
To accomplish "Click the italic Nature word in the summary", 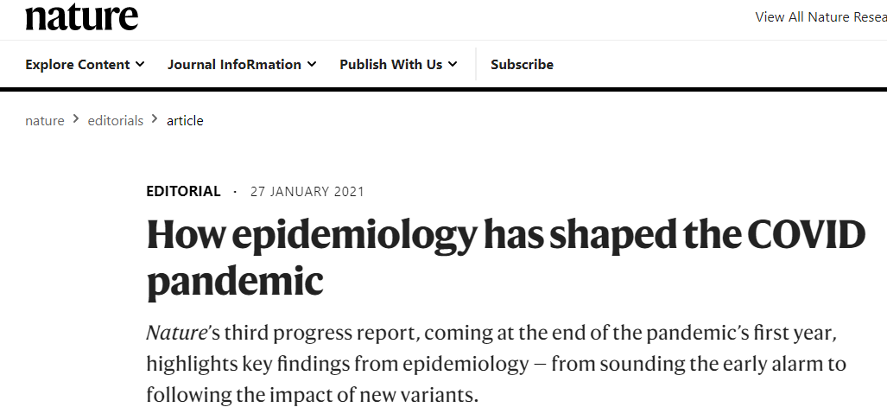I will tap(176, 333).
